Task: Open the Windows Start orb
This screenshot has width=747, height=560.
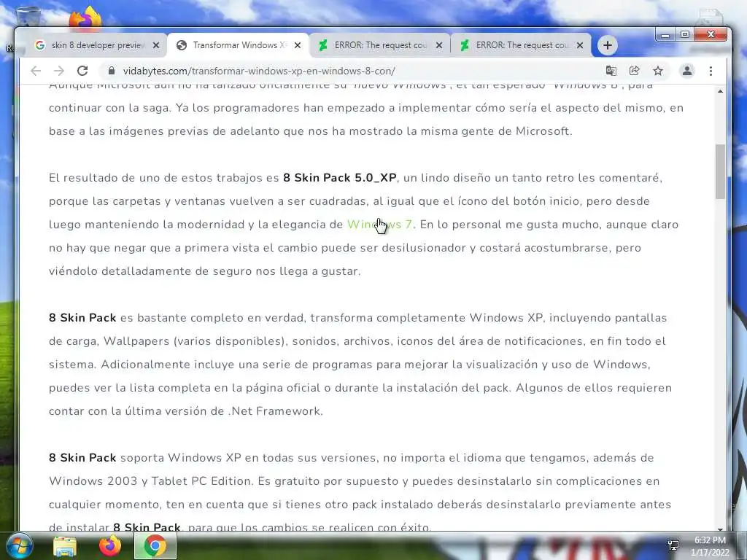Action: click(x=20, y=545)
